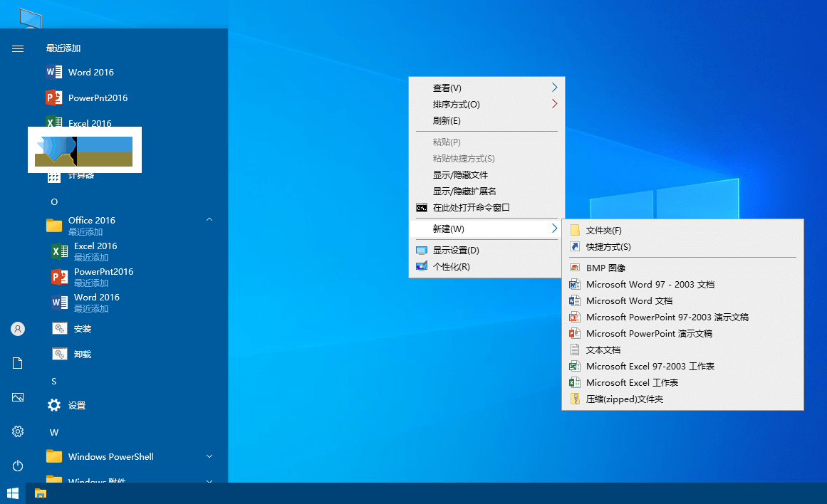Create Microsoft PowerPoint 97-2003 演示文稿

(682, 317)
